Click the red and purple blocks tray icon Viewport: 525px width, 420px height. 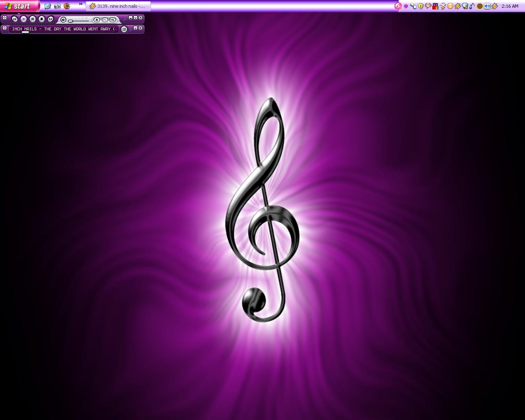(x=435, y=6)
